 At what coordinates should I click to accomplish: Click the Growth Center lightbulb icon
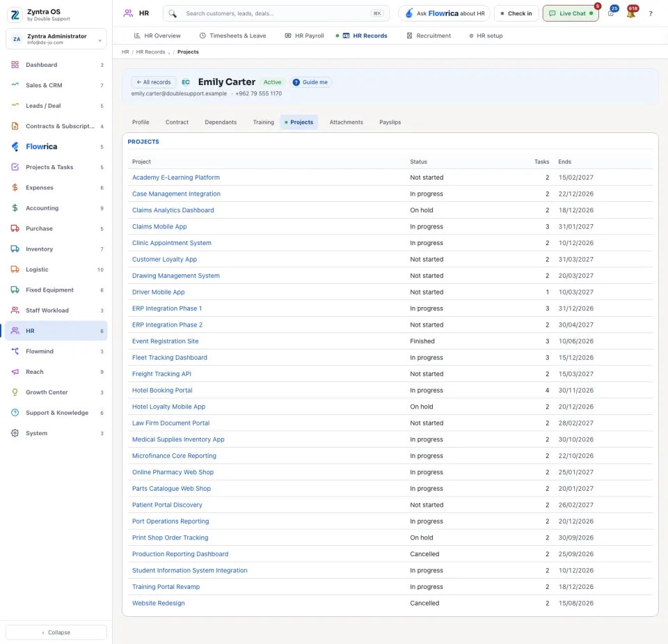pyautogui.click(x=15, y=392)
